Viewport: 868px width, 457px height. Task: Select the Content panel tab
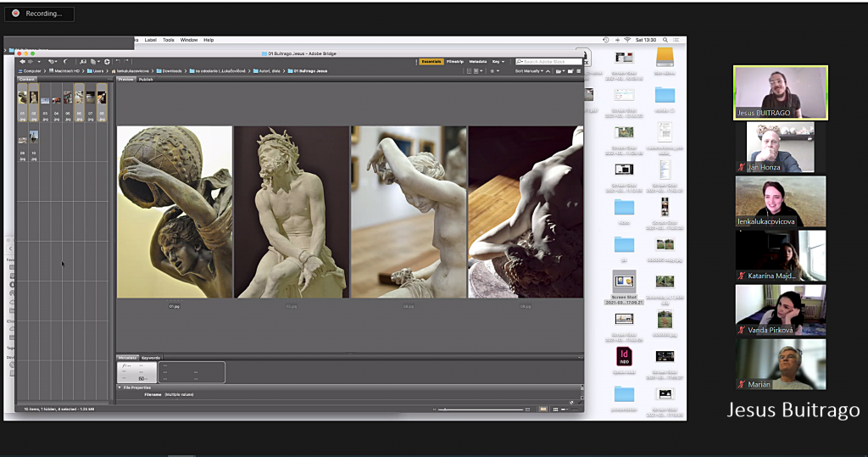click(26, 79)
